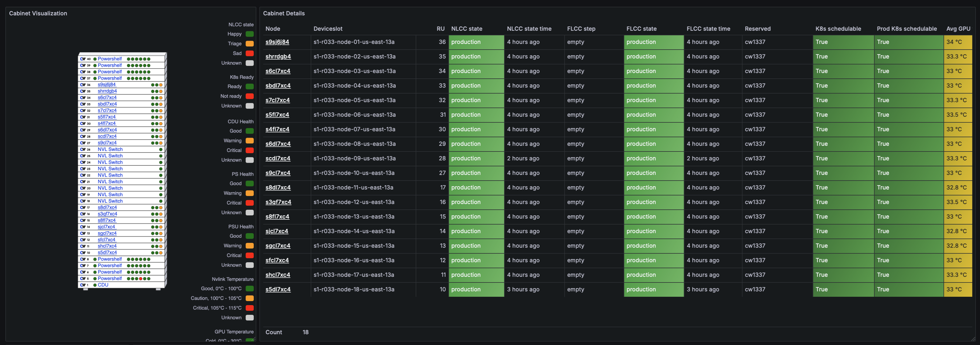Open node link shrrdgb4 in the details table
The image size is (980, 345).
(278, 56)
